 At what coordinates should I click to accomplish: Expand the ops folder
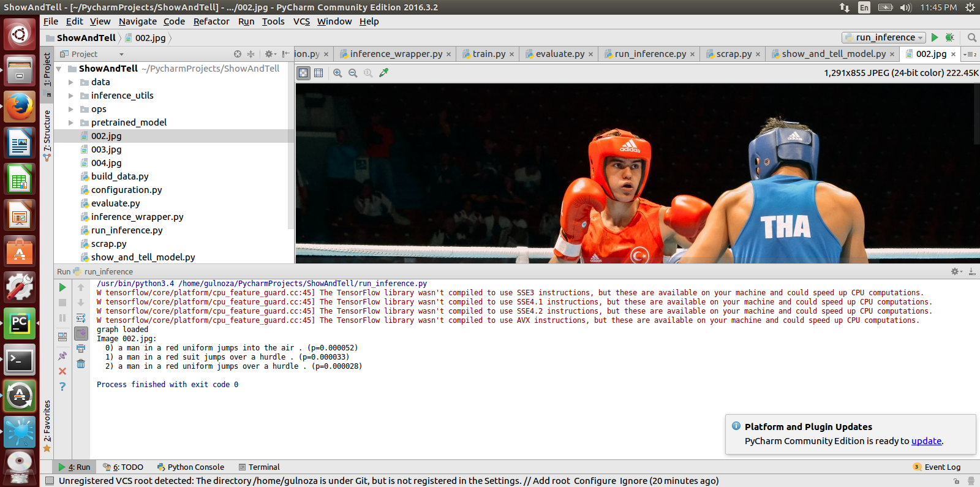click(71, 109)
